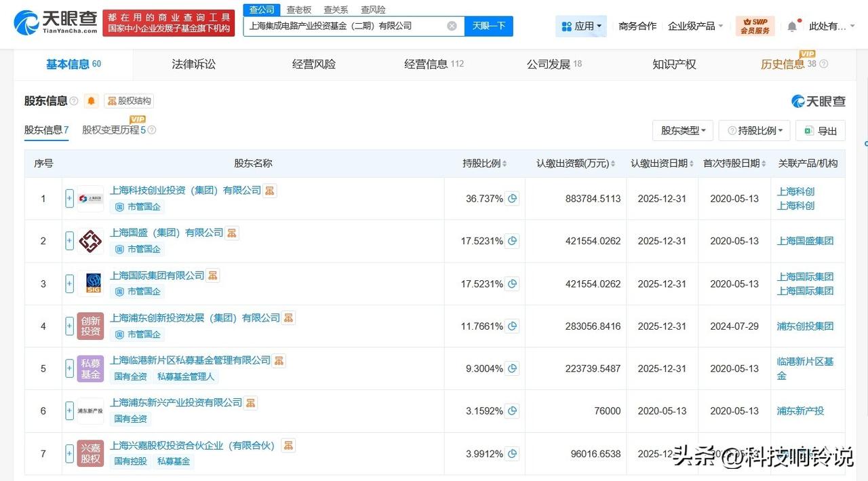Open pie chart icon beside 36.737% share
Viewport: 868px width, 481px height.
tap(513, 199)
